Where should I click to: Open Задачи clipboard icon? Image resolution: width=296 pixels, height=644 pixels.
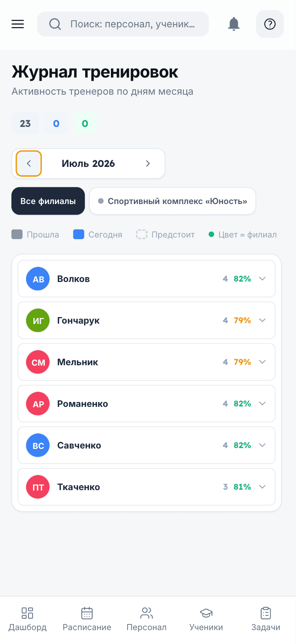tap(266, 613)
